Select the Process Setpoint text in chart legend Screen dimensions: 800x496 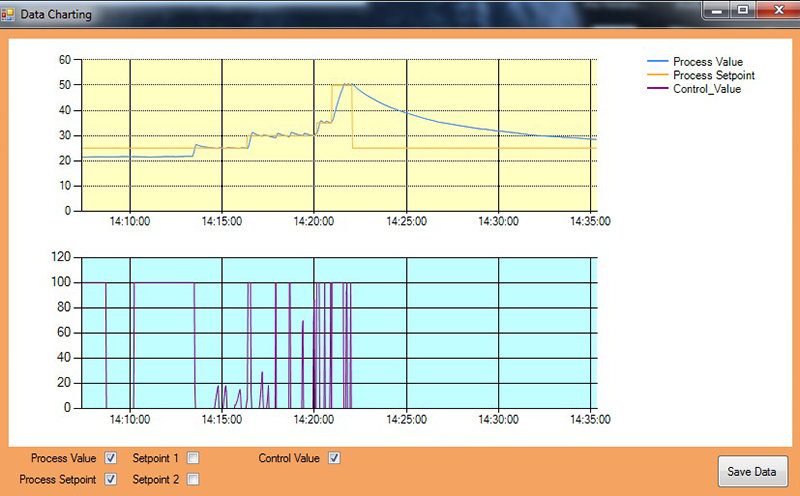714,75
